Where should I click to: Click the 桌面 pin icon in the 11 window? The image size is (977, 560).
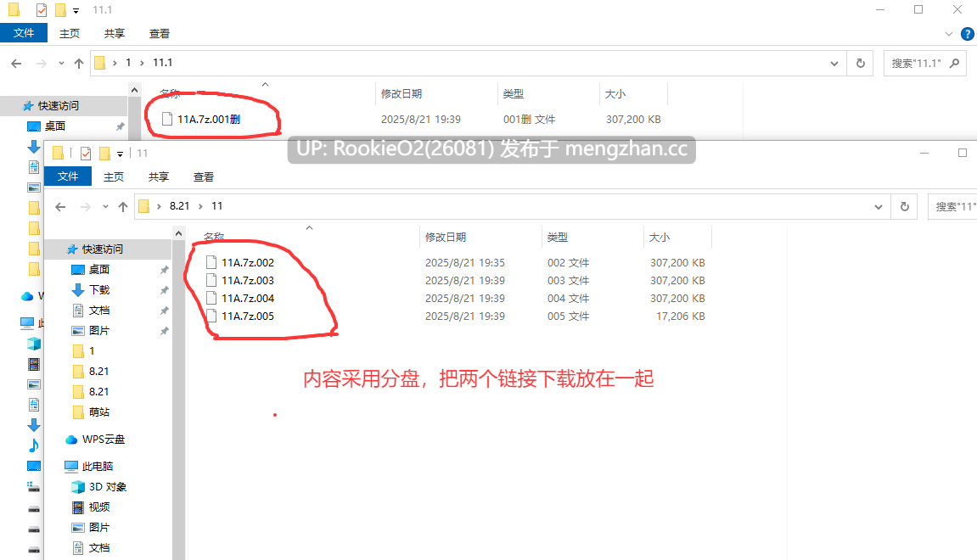pyautogui.click(x=165, y=270)
